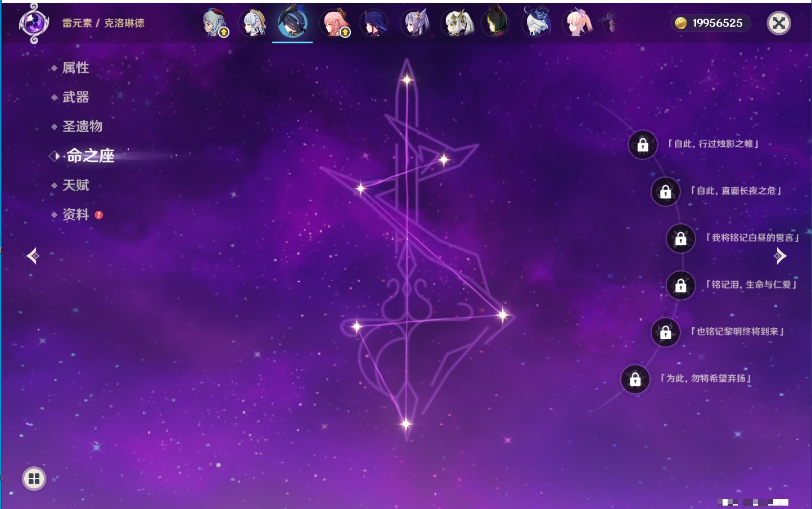Open the 天赋 talents tab
The width and height of the screenshot is (812, 509).
[75, 185]
